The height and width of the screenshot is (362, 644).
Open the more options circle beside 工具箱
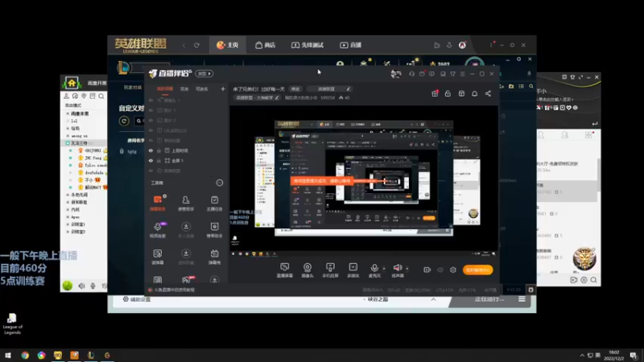pos(220,183)
